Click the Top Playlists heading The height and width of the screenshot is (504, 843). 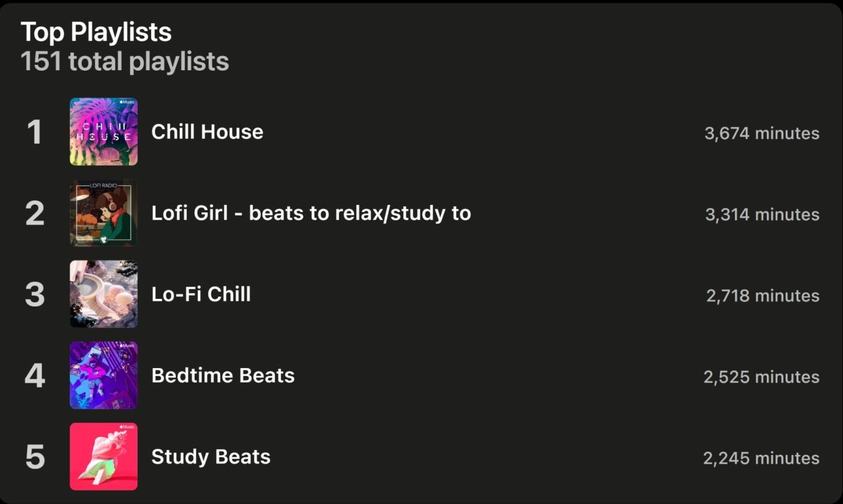(x=96, y=32)
